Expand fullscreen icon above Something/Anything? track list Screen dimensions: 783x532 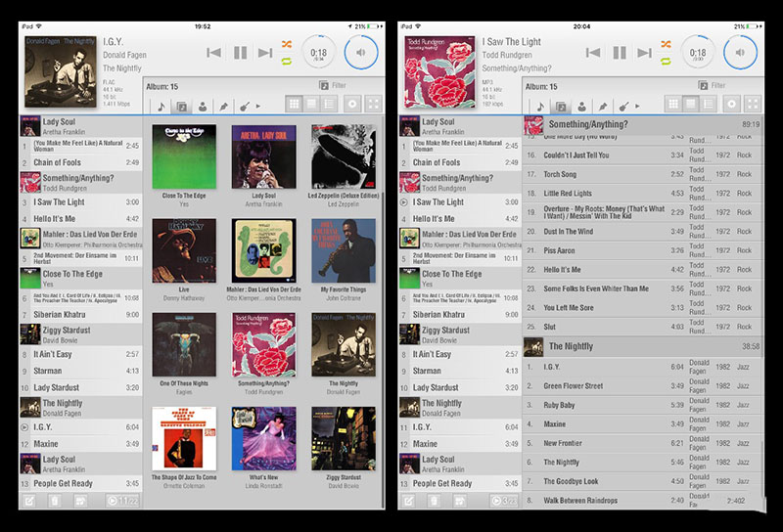coord(753,104)
